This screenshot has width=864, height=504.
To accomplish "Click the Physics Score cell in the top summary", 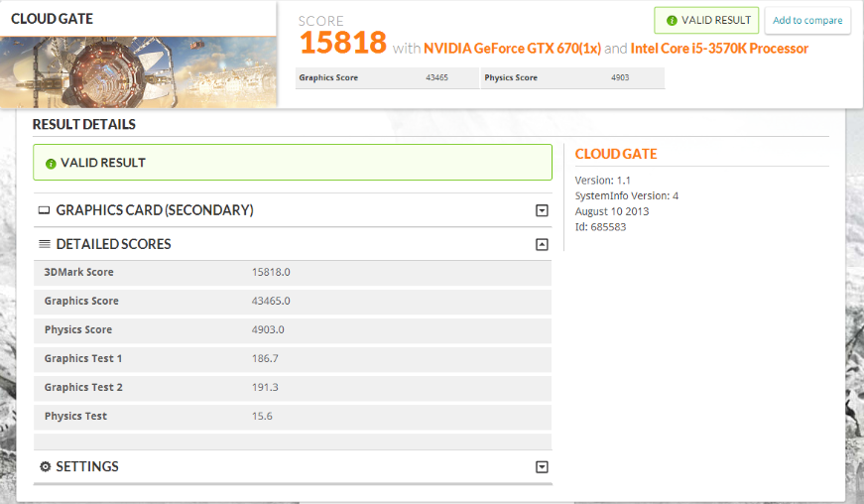I will click(571, 77).
